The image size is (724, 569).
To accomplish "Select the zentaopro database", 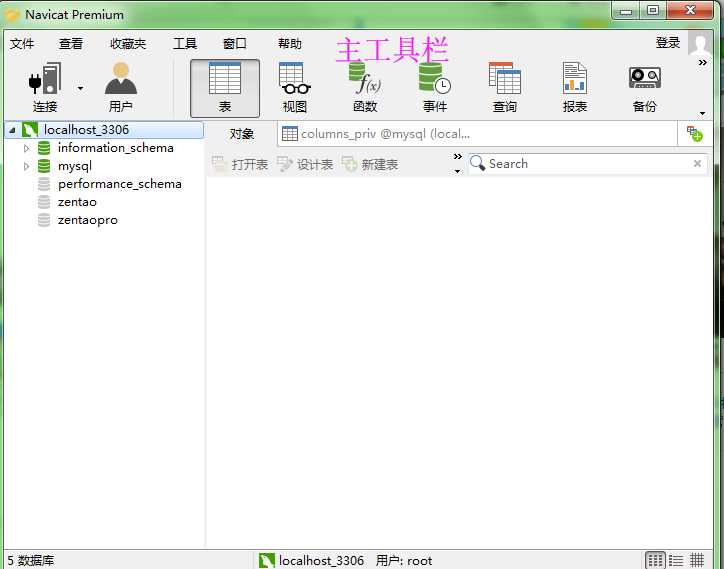I will pos(88,220).
